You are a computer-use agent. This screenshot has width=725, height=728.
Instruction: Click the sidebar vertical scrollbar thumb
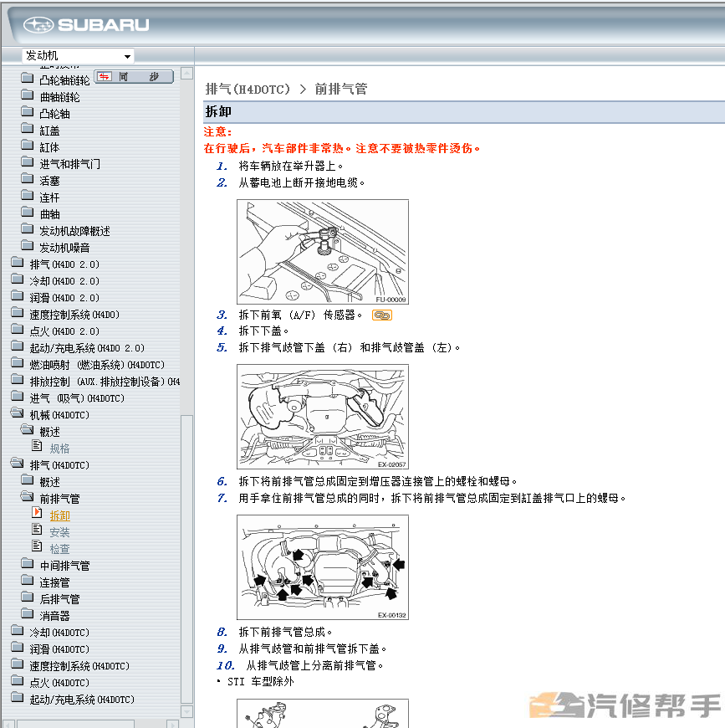(x=187, y=559)
